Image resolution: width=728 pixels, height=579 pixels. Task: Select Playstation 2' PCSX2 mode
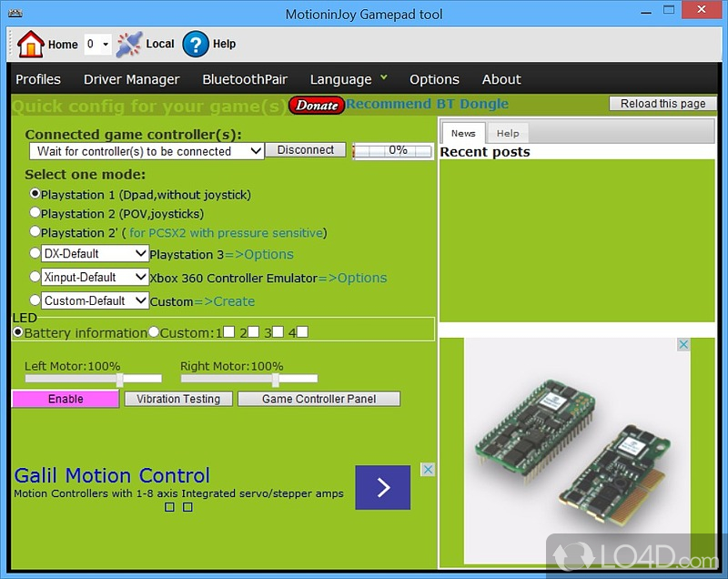pyautogui.click(x=35, y=230)
